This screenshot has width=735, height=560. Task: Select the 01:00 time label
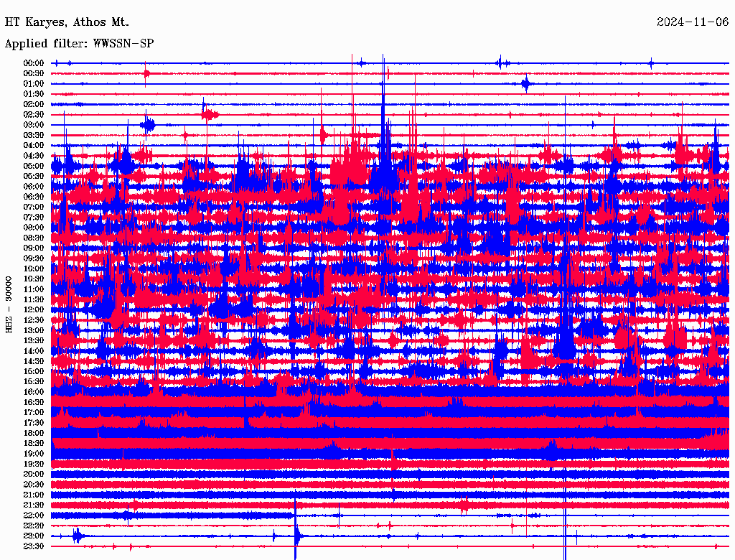(x=34, y=84)
